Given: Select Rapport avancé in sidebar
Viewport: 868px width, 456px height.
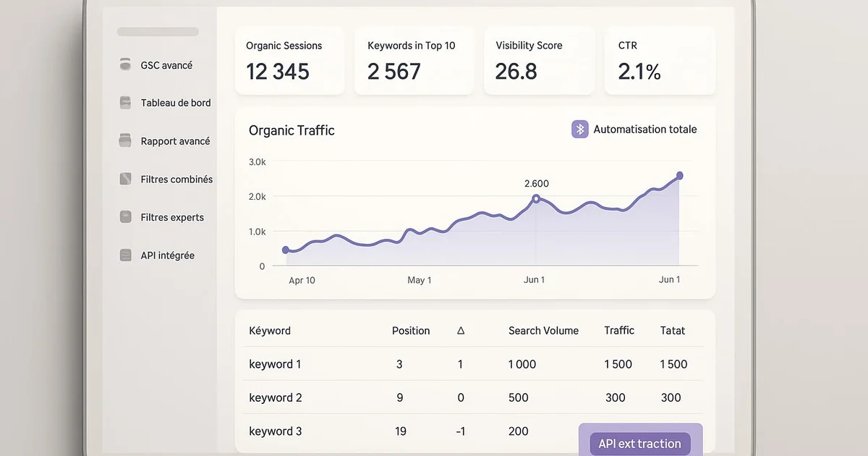Looking at the screenshot, I should tap(175, 141).
